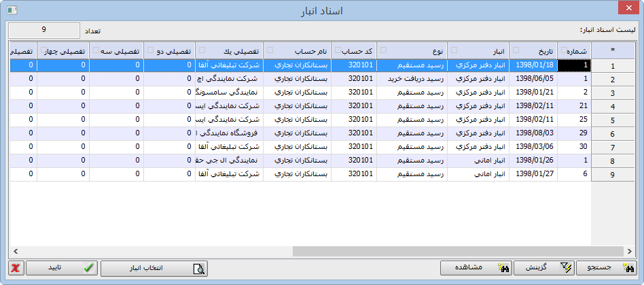Viewport: 644px width, 285px height.
Task: Click the binoculars icon on the مشاهده button
Action: pos(503,268)
